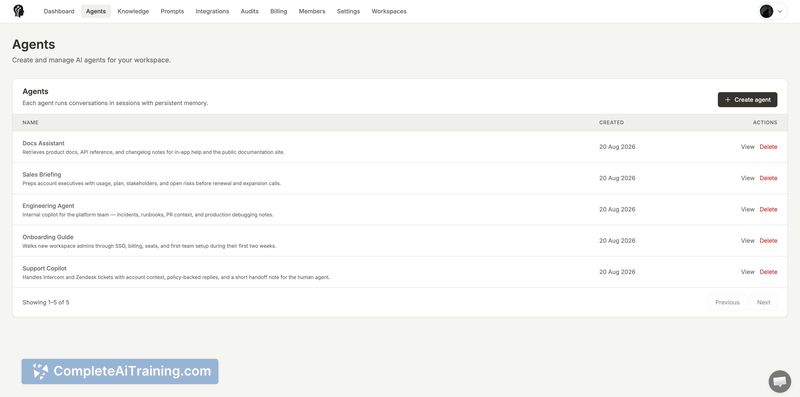800x397 pixels.
Task: Click the Onboarding Guide created date
Action: pos(617,240)
